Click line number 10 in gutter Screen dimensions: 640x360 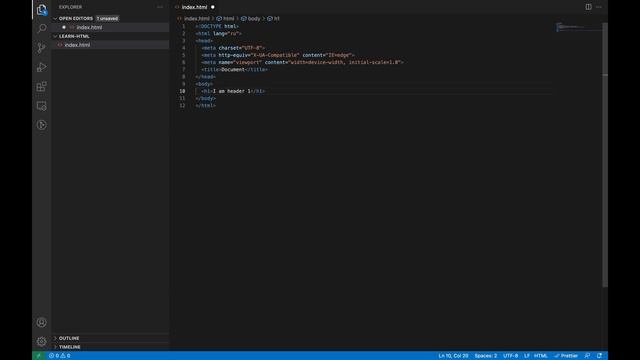182,91
